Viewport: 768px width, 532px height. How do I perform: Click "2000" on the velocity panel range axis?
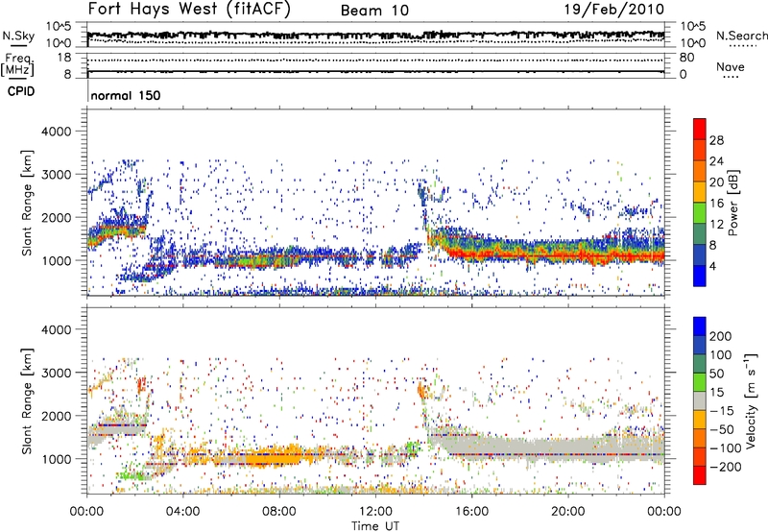coord(57,416)
